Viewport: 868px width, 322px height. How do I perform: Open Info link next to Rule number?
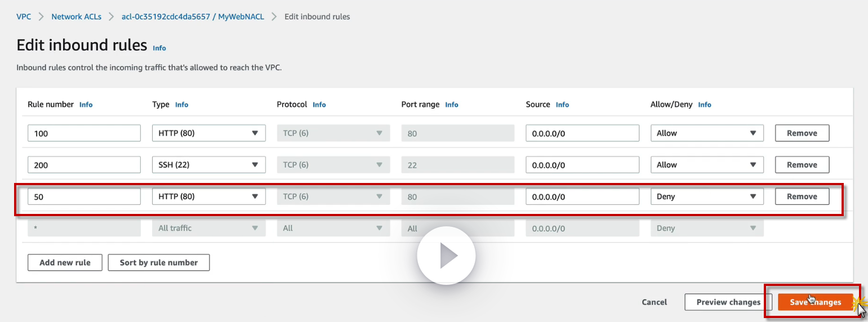click(86, 105)
